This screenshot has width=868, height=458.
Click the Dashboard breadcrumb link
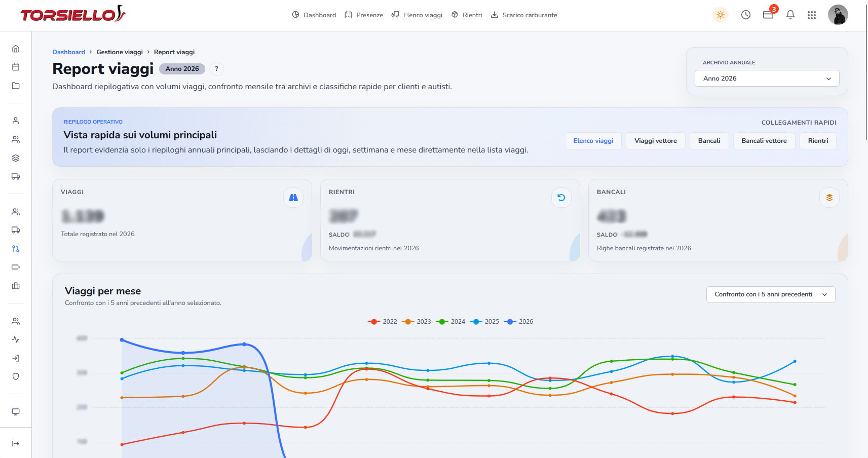(68, 52)
